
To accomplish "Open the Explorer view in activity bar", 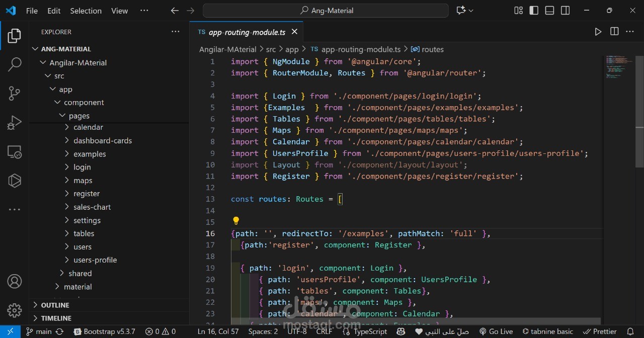I will (x=14, y=36).
